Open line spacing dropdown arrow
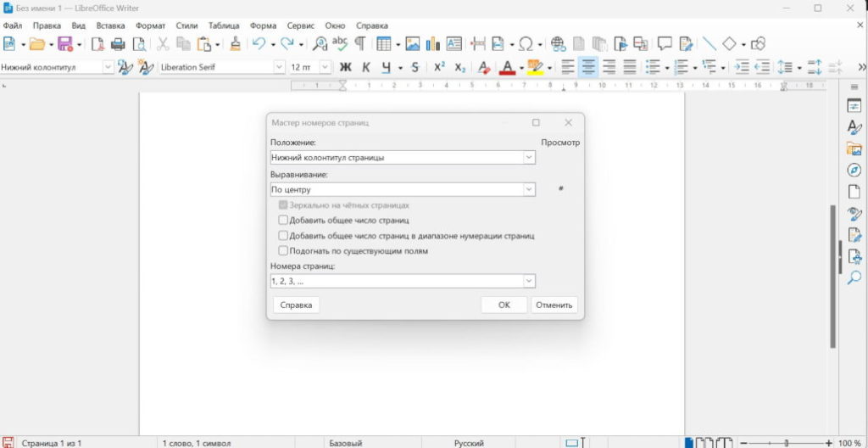Image resolution: width=868 pixels, height=448 pixels. 799,68
